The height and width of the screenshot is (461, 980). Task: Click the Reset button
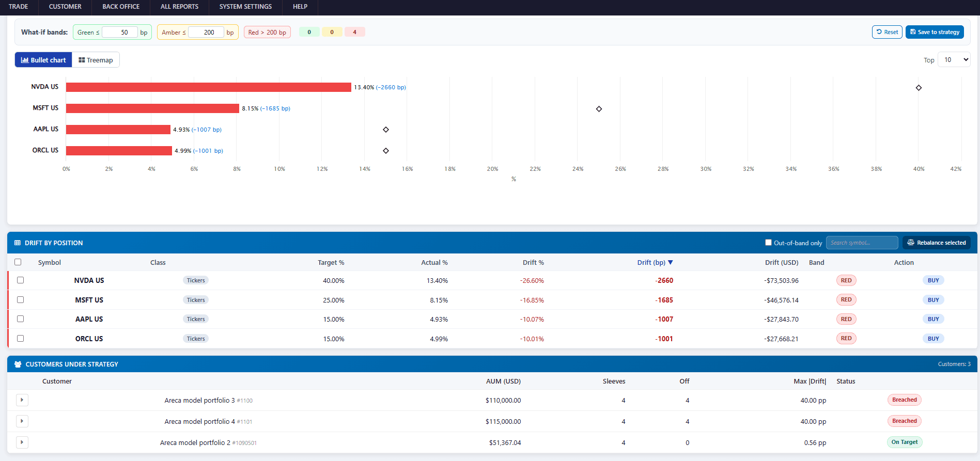pyautogui.click(x=887, y=32)
